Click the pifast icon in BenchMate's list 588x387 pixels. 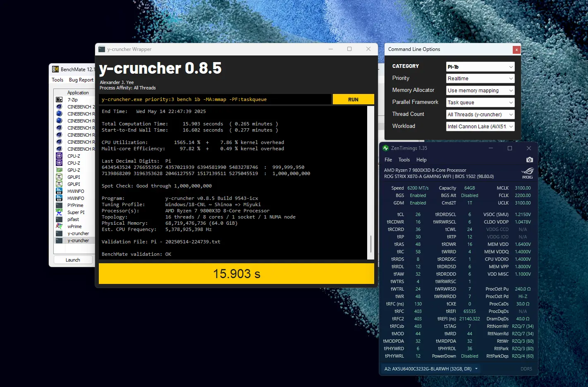[x=59, y=219]
